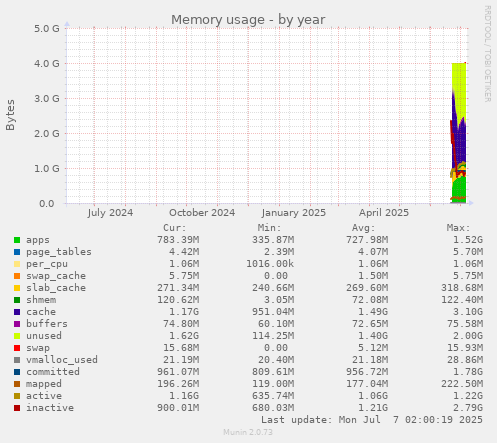Click the 'cache' legend label
The image size is (497, 443).
point(41,312)
